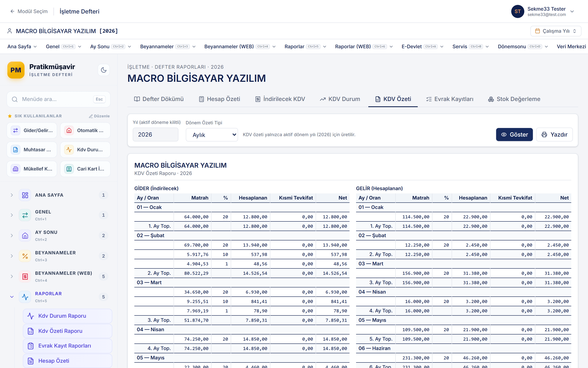Open the Çalışma Yılı selector
Image resolution: width=588 pixels, height=368 pixels.
point(556,31)
